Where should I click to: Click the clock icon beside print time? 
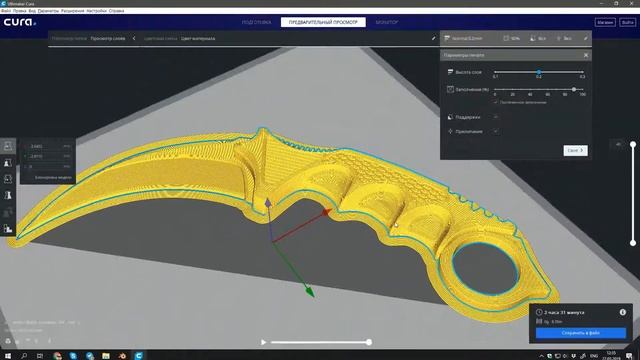click(539, 312)
